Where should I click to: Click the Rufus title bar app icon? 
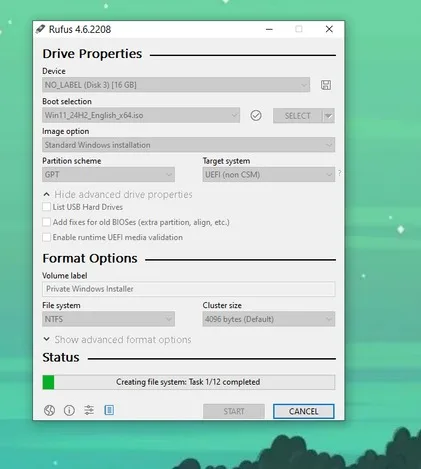click(40, 29)
